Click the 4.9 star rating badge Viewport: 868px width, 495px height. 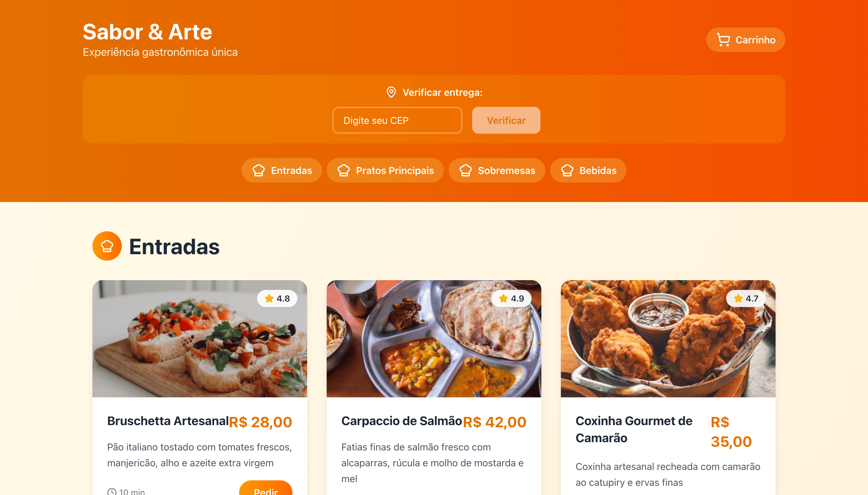511,298
